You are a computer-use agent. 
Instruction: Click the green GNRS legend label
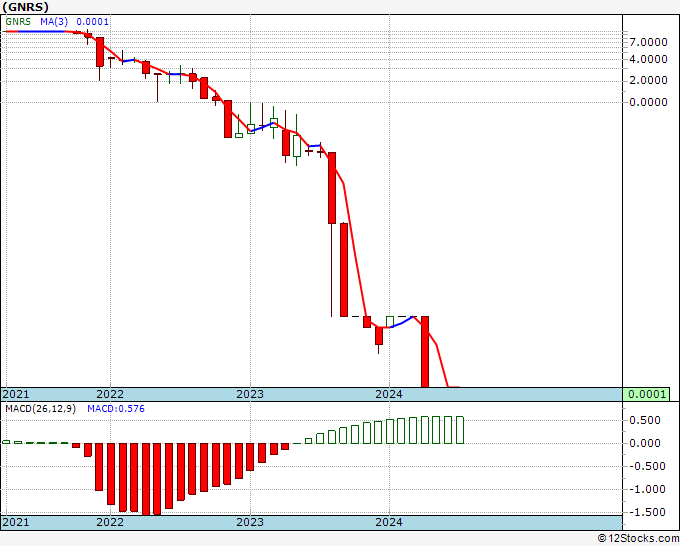[18, 21]
